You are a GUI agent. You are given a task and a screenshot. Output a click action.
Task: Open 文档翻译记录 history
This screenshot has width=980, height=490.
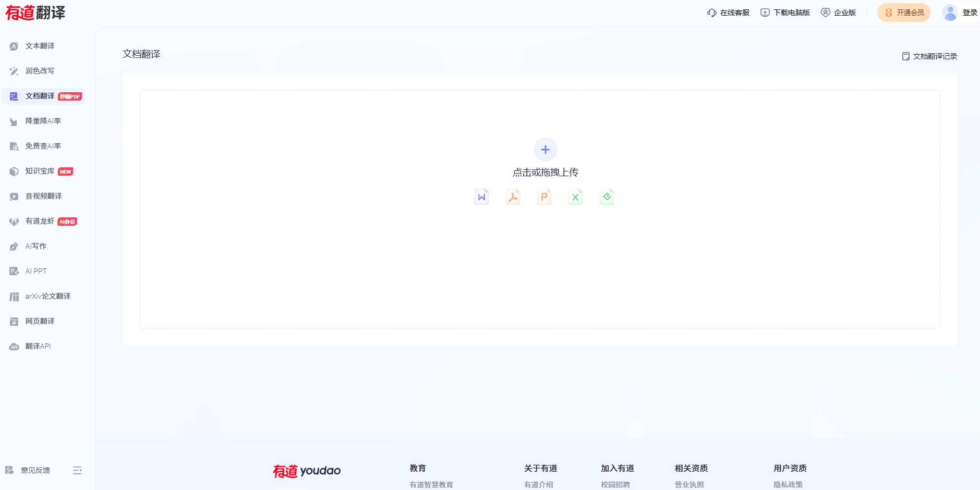[929, 56]
